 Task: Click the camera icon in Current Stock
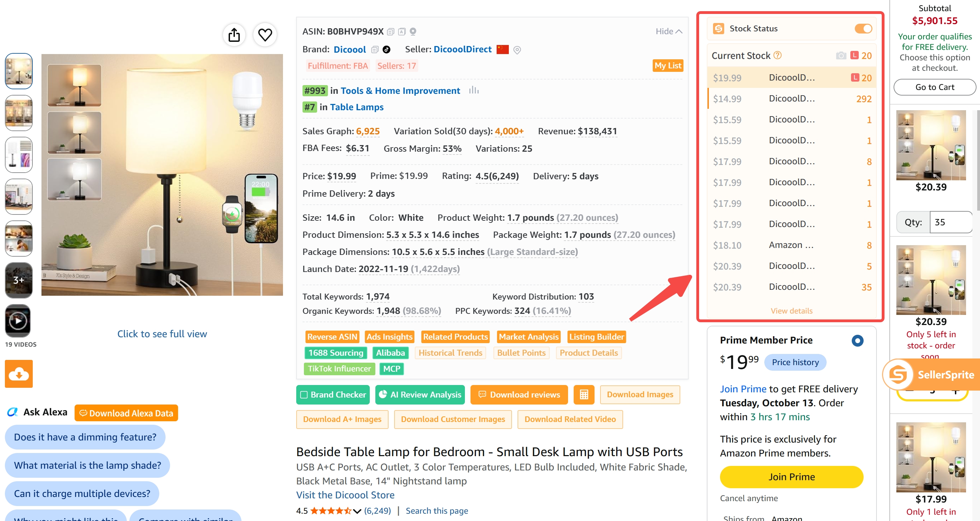pyautogui.click(x=841, y=56)
